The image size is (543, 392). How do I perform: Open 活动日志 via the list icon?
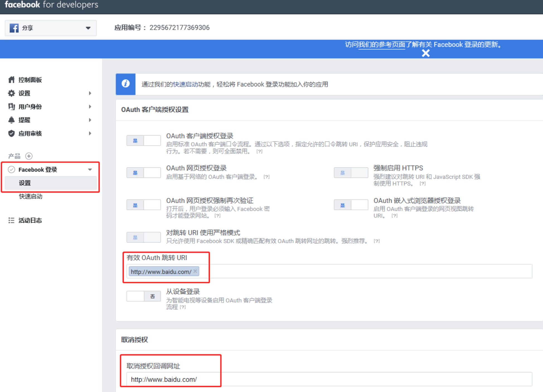tap(11, 220)
